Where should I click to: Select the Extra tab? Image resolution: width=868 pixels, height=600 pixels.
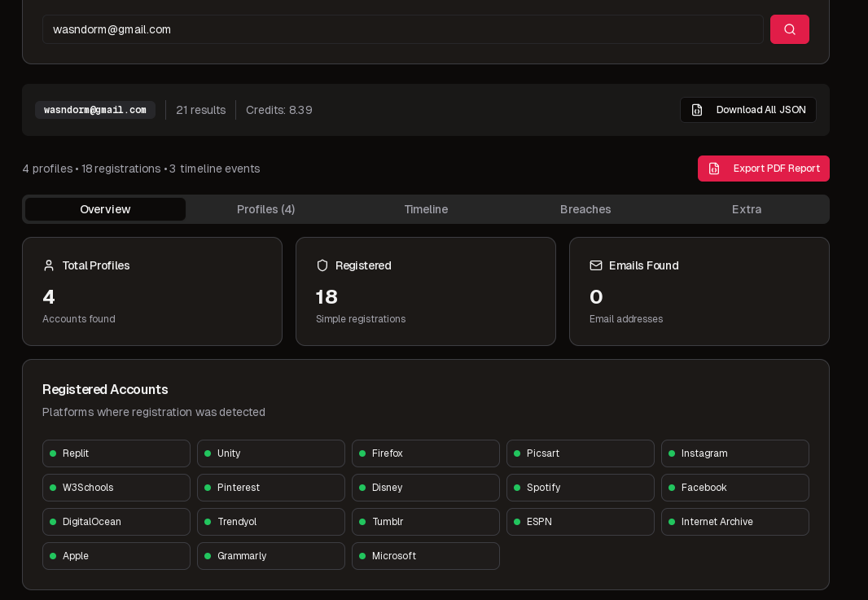pyautogui.click(x=746, y=209)
